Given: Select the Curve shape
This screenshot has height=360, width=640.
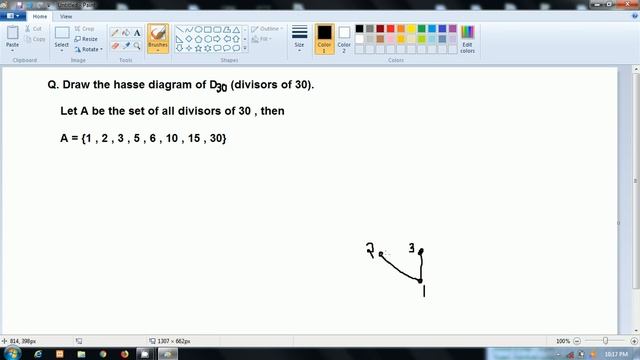Looking at the screenshot, I should coord(189,29).
